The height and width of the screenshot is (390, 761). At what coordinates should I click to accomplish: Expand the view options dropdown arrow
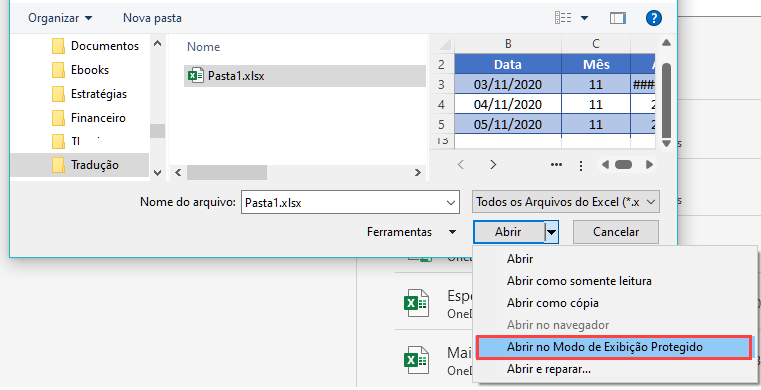coord(584,18)
